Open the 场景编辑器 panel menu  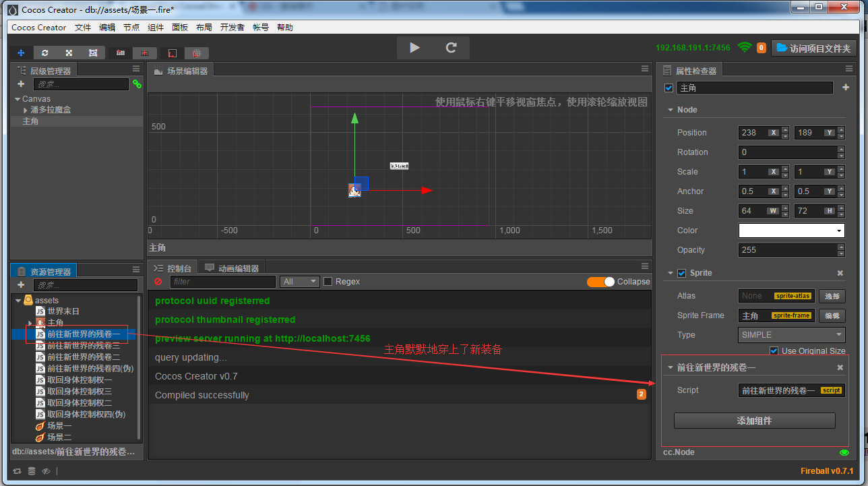click(x=645, y=69)
